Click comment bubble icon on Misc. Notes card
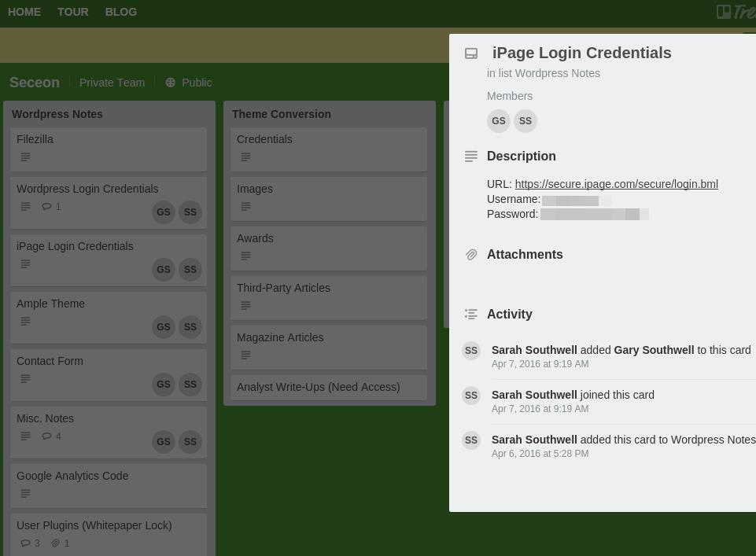The image size is (756, 556). click(46, 436)
